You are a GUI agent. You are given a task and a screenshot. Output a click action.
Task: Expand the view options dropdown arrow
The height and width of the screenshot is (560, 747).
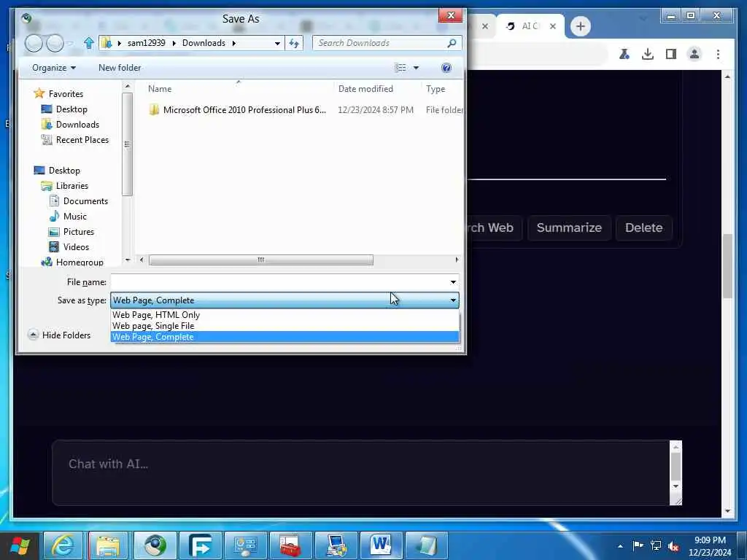pos(416,68)
